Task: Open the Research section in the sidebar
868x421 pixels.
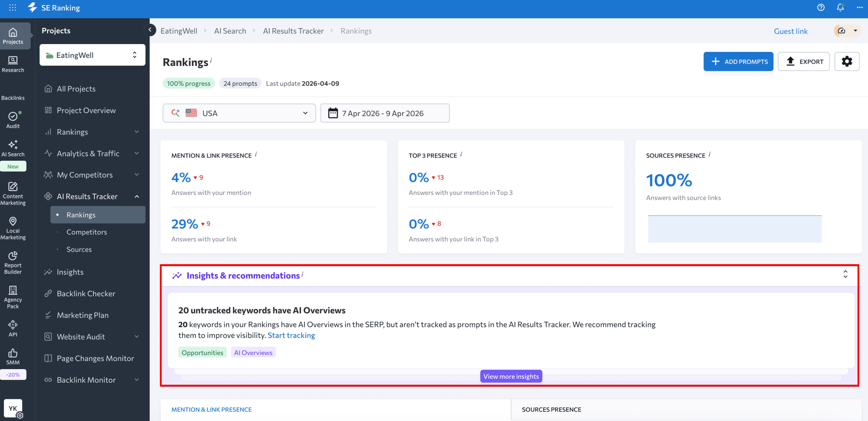Action: 13,64
